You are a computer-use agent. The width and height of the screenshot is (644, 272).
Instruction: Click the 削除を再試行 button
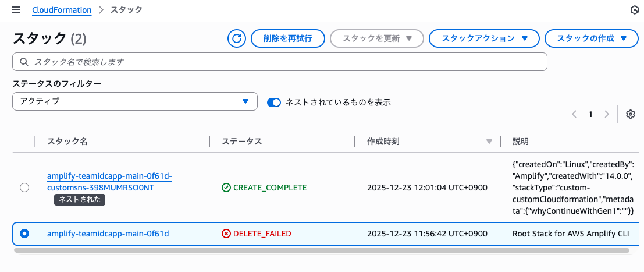coord(287,38)
